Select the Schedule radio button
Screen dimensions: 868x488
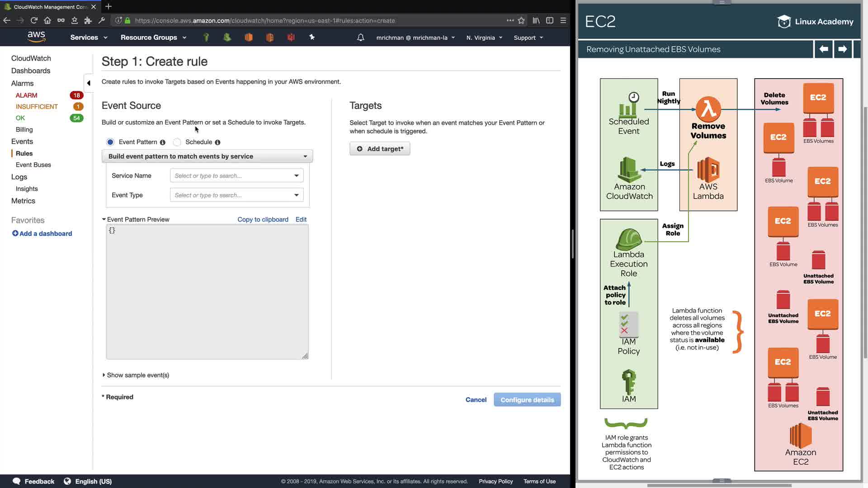click(x=177, y=142)
